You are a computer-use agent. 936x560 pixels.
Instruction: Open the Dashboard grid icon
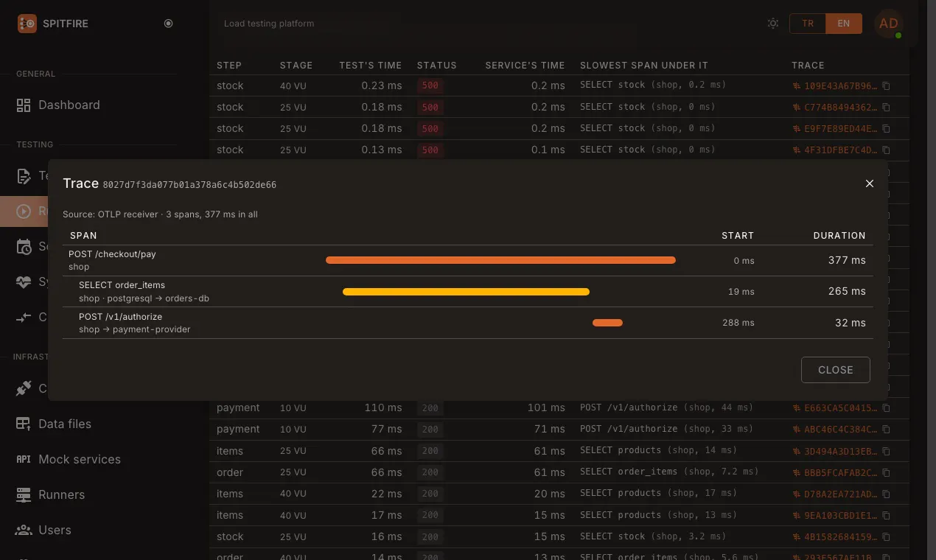click(x=24, y=105)
